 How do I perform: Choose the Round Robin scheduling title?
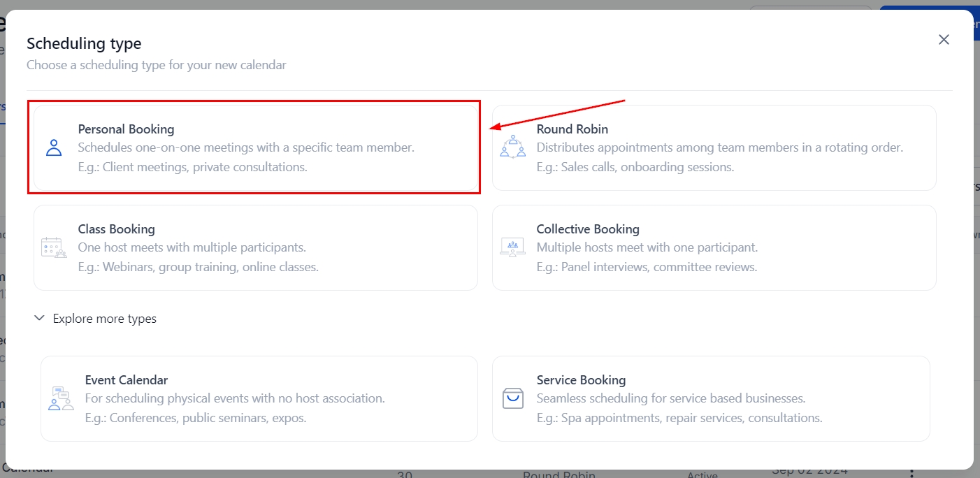pyautogui.click(x=572, y=129)
